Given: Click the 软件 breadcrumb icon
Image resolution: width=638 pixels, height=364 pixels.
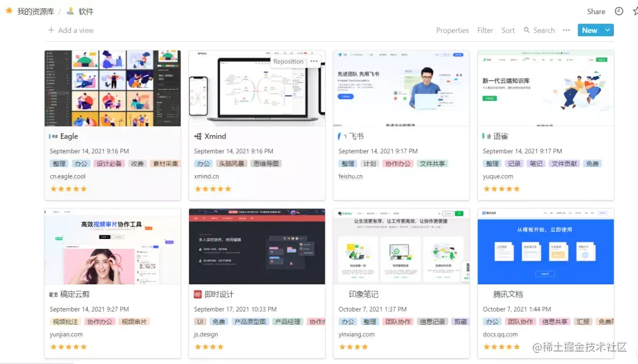Looking at the screenshot, I should (70, 11).
